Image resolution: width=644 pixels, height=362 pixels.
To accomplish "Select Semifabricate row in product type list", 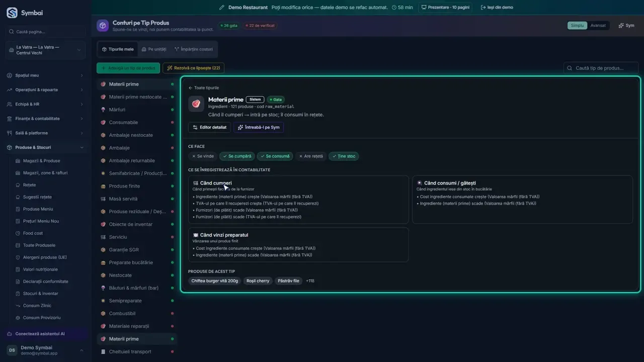I will point(136,173).
